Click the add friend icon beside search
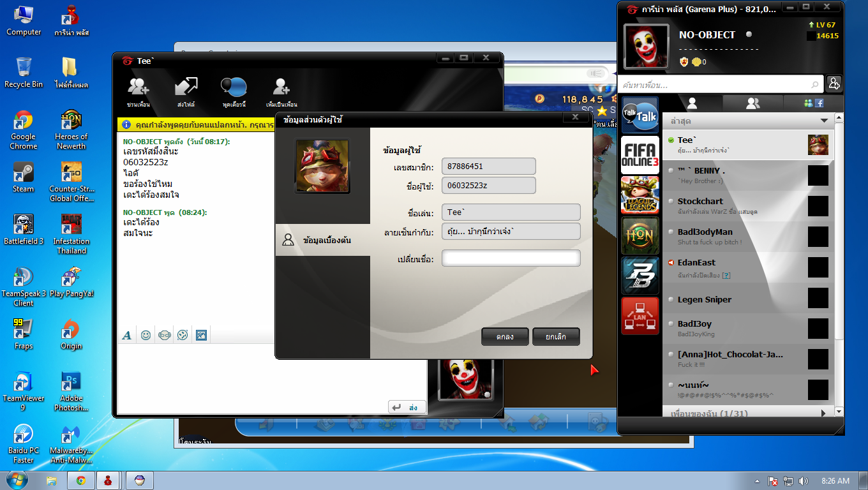 click(834, 84)
